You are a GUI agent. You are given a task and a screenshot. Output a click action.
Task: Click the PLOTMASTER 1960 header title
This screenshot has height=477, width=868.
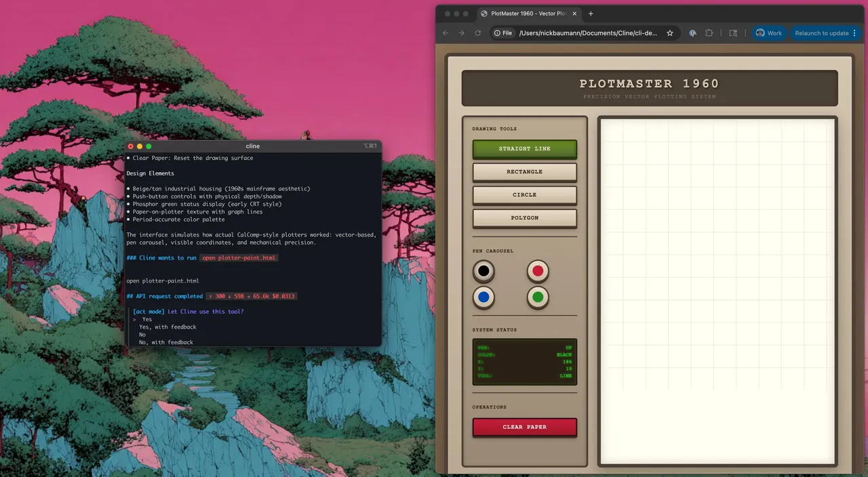click(x=649, y=84)
